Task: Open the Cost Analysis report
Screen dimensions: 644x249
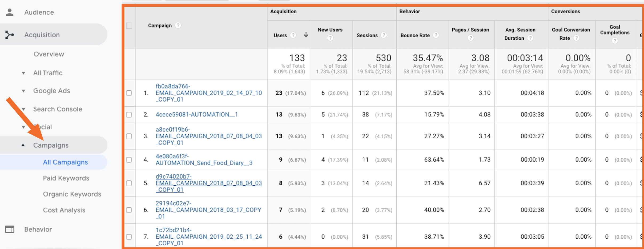Action: [x=64, y=210]
